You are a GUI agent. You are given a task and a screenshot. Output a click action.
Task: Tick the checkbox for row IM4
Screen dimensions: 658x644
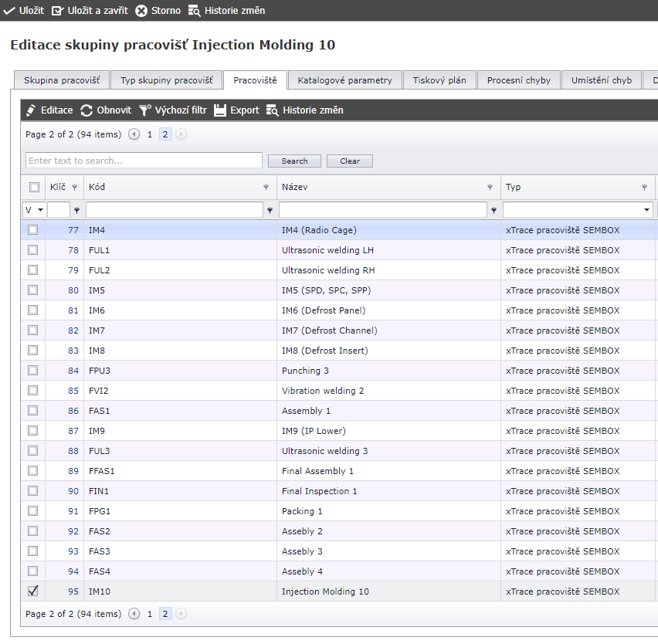click(32, 230)
